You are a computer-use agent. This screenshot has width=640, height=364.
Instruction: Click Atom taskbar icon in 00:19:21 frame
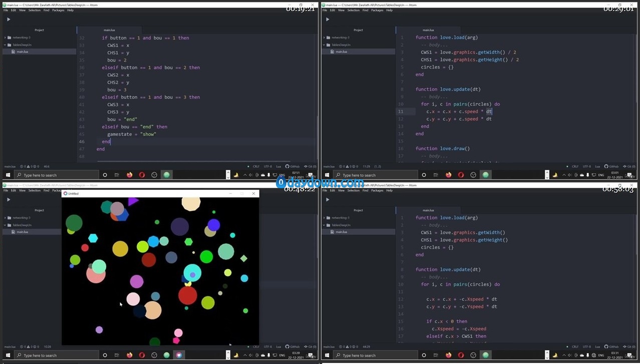pyautogui.click(x=167, y=175)
